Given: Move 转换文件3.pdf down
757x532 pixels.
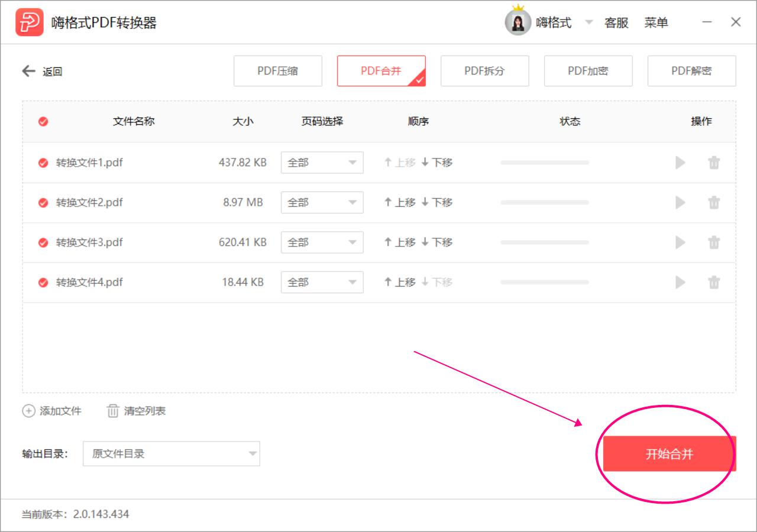Looking at the screenshot, I should click(x=436, y=242).
